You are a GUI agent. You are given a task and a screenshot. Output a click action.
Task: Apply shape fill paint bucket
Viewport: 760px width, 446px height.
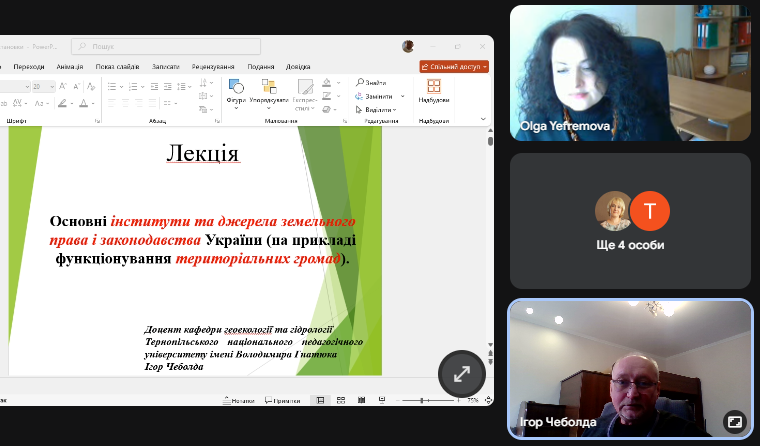327,82
